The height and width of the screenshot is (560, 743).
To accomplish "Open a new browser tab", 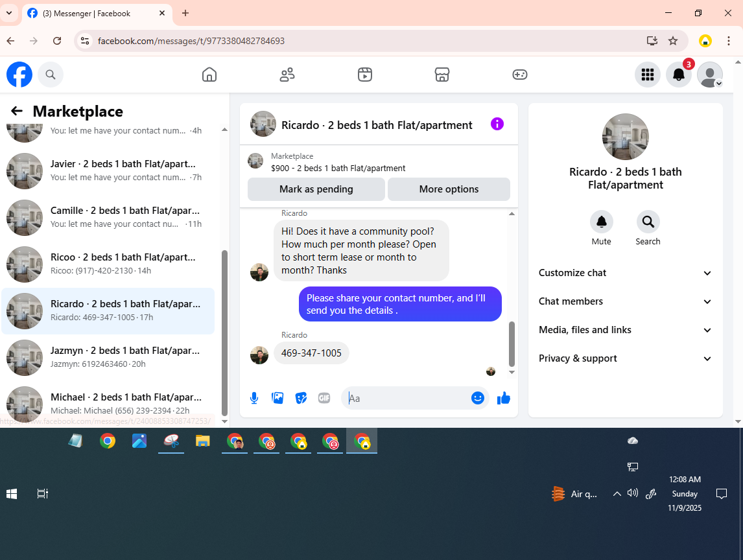I will pos(185,13).
